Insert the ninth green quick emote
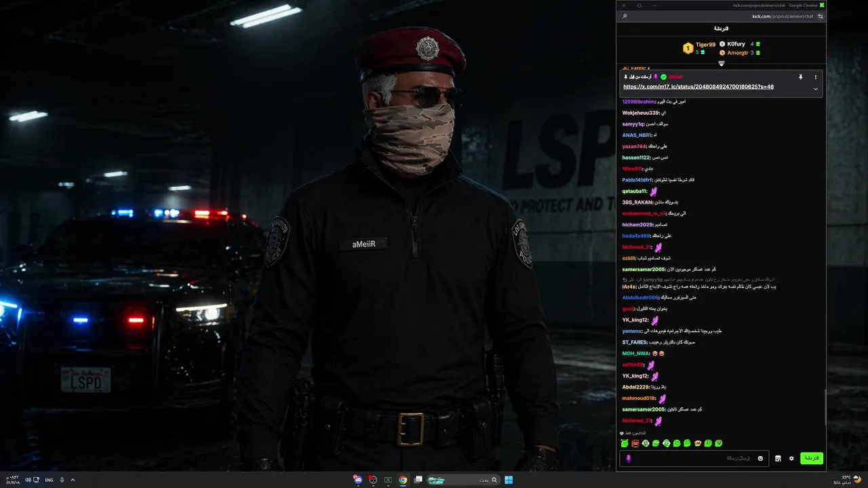This screenshot has width=868, height=488. (708, 443)
